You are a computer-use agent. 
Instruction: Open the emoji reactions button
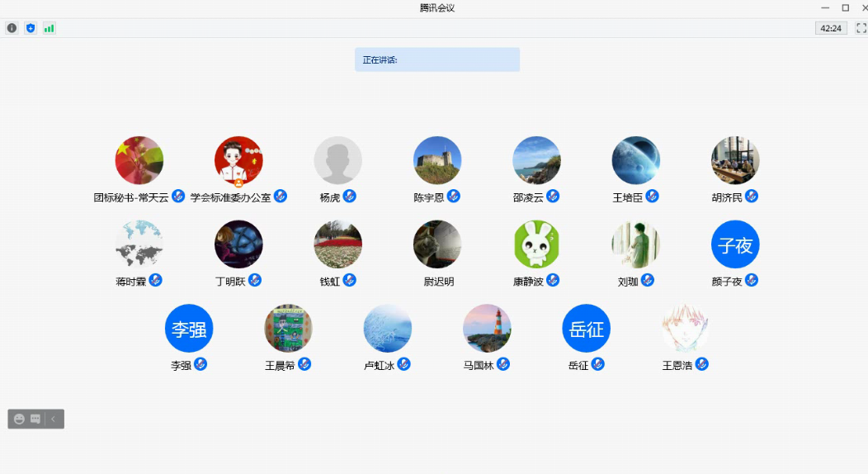point(20,419)
